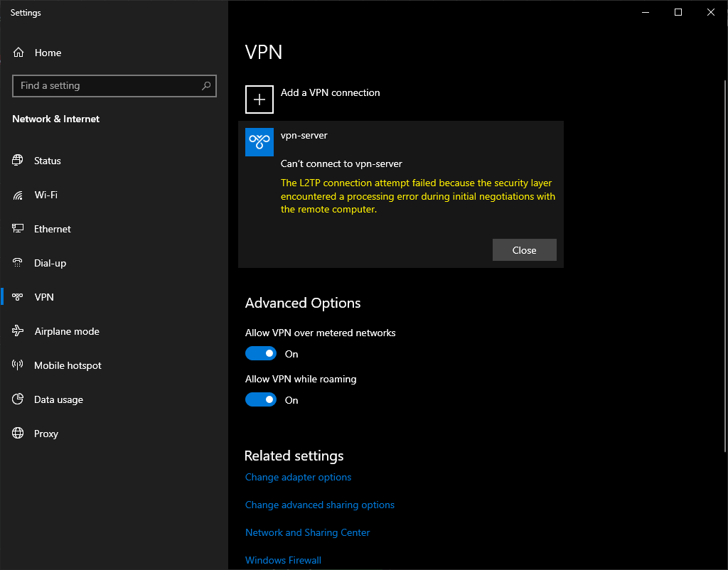Click the search magnifier icon
Screen dimensions: 728x570
click(x=206, y=85)
